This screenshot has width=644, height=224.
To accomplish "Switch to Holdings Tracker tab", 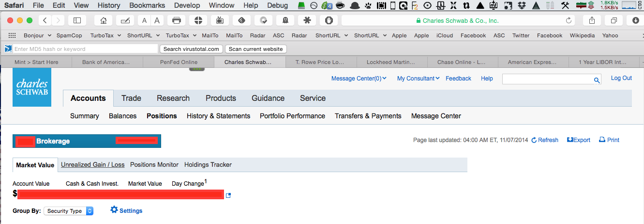I will point(208,165).
